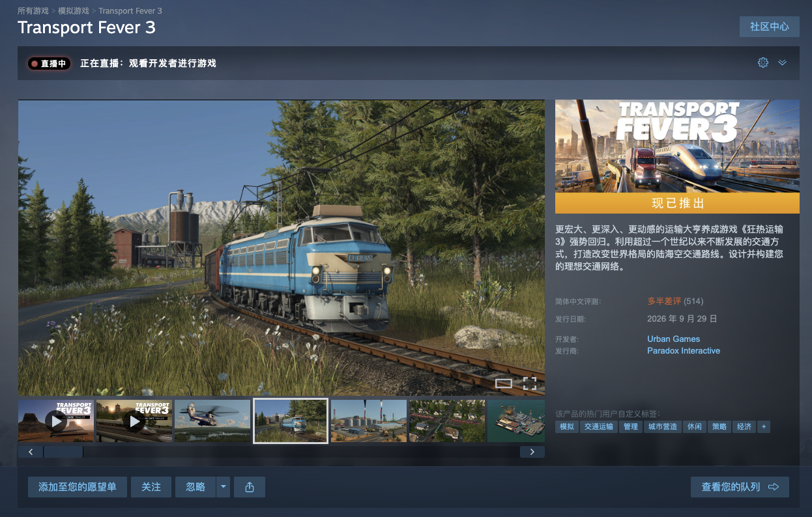
Task: Click the main blue locomotive screenshot
Action: pyautogui.click(x=282, y=247)
